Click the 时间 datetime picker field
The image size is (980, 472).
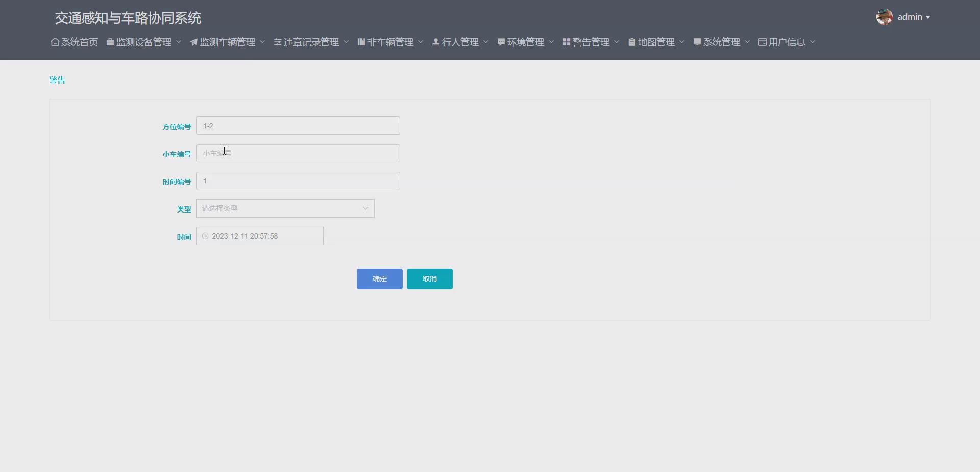tap(260, 236)
